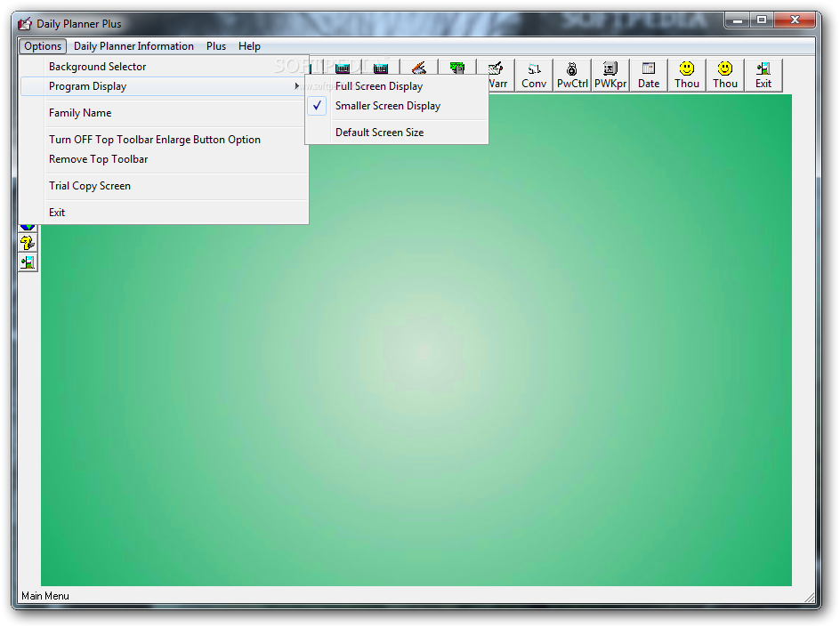840x628 pixels.
Task: Open Trial Copy Screen entry
Action: (x=164, y=186)
